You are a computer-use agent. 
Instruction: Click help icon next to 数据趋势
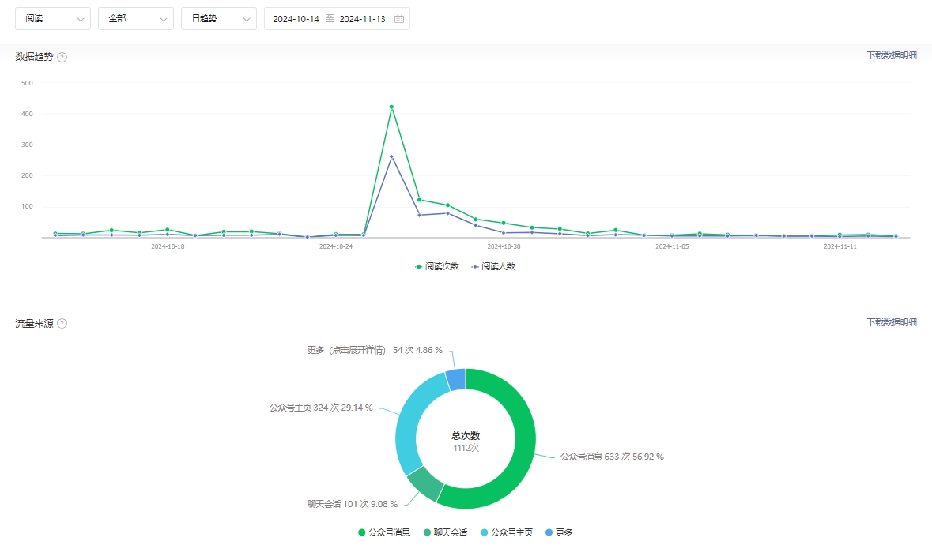pyautogui.click(x=62, y=57)
